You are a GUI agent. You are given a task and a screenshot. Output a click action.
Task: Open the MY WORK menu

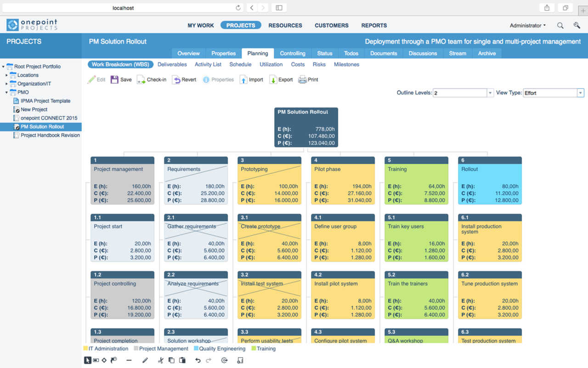201,26
